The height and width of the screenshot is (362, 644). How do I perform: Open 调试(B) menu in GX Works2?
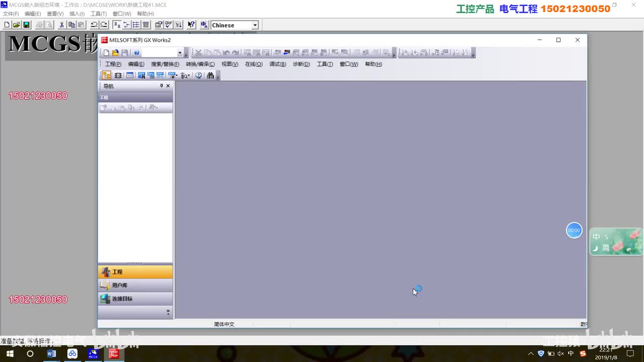pyautogui.click(x=278, y=64)
